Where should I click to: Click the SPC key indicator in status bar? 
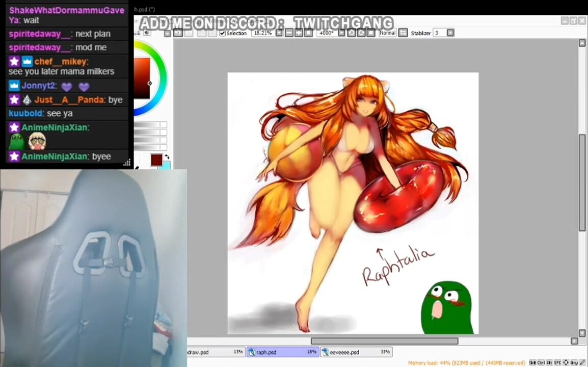[557, 362]
